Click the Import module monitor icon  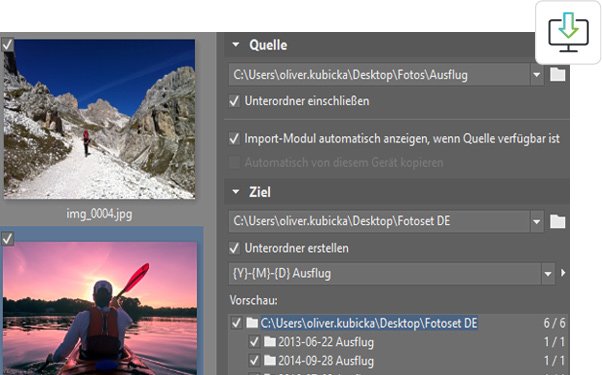coord(568,32)
